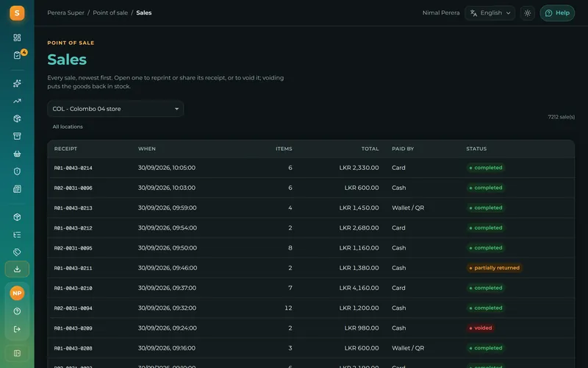The image size is (588, 368).
Task: Click the partially returned status badge
Action: pyautogui.click(x=494, y=268)
